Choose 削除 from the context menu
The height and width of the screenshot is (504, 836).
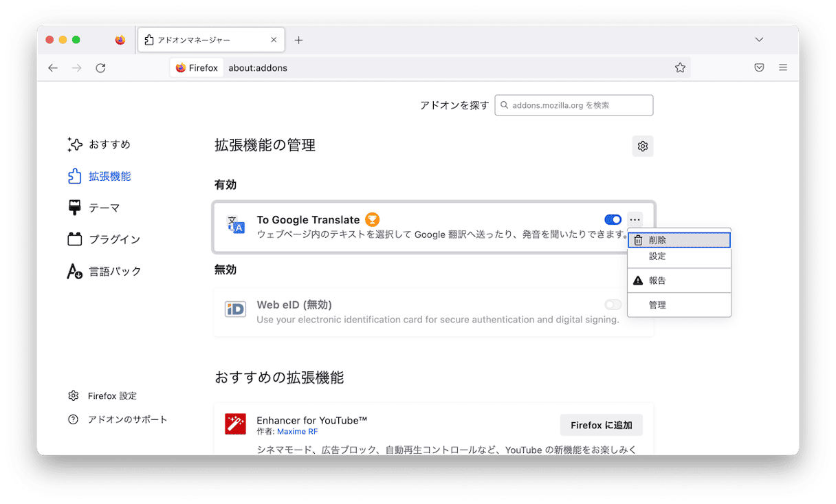pyautogui.click(x=679, y=240)
